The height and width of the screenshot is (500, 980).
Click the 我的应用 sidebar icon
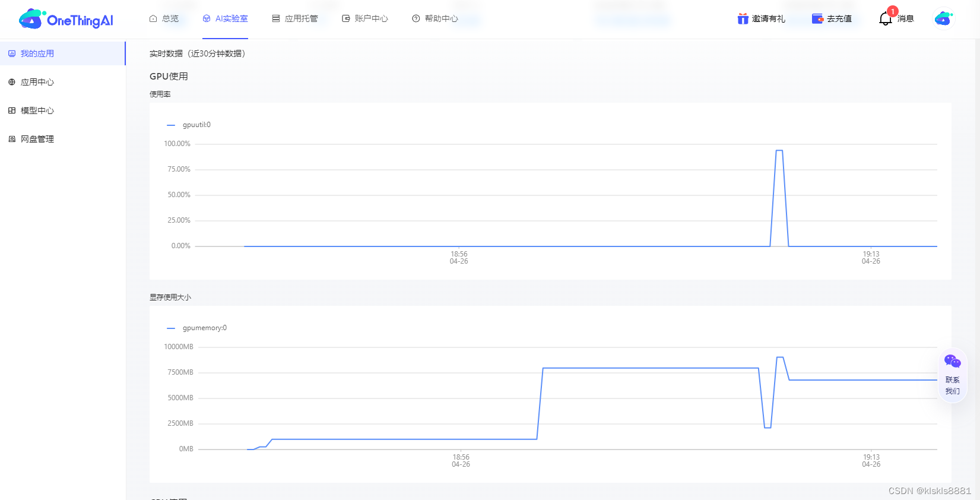pos(12,53)
